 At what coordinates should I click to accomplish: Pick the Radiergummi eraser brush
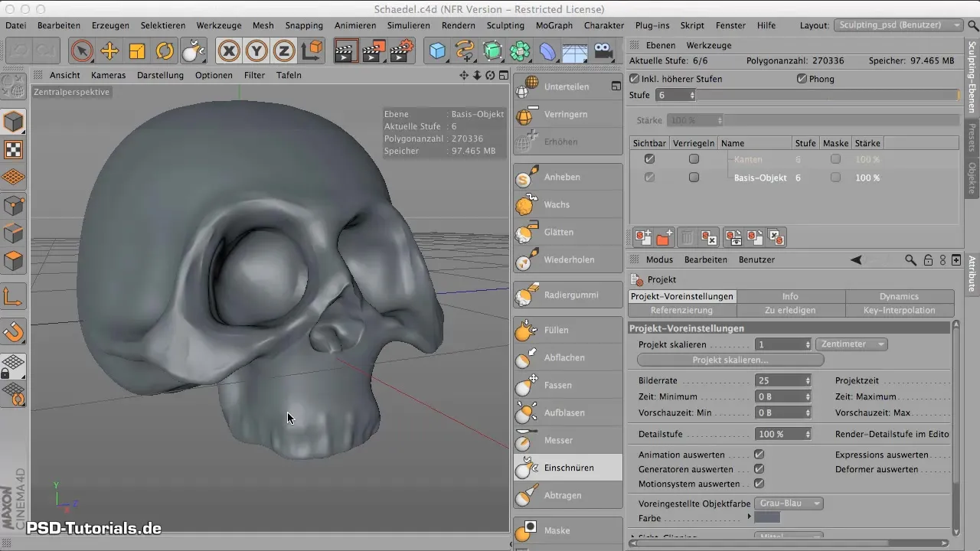coord(568,295)
